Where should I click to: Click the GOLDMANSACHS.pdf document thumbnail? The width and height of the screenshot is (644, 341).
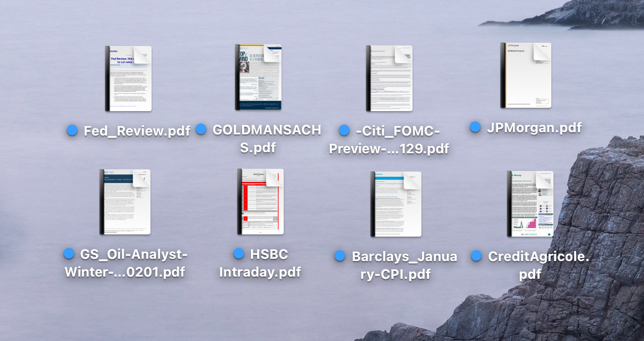tap(258, 77)
